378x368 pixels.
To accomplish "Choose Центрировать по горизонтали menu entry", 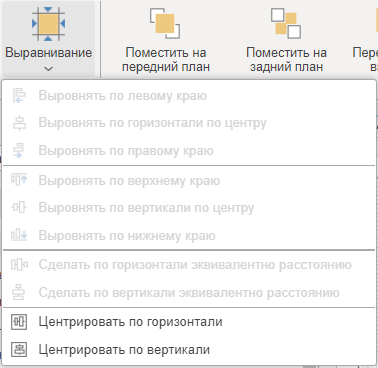I will (x=189, y=322).
